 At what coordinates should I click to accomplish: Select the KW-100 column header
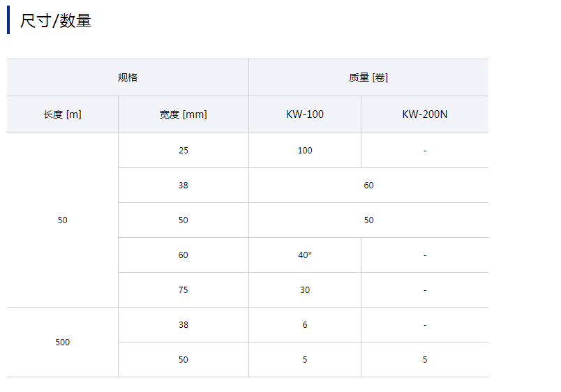tap(305, 114)
